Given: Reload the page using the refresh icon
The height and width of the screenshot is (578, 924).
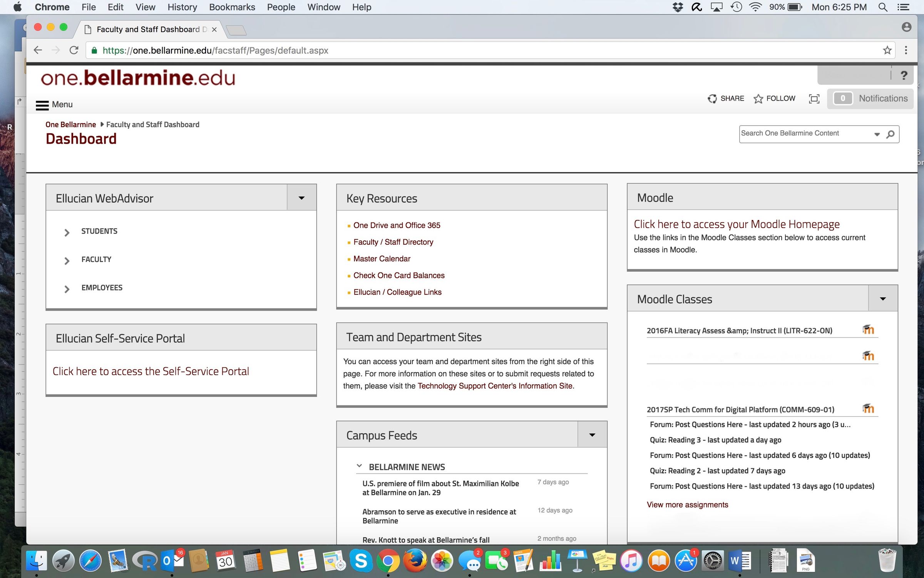Looking at the screenshot, I should coord(74,50).
